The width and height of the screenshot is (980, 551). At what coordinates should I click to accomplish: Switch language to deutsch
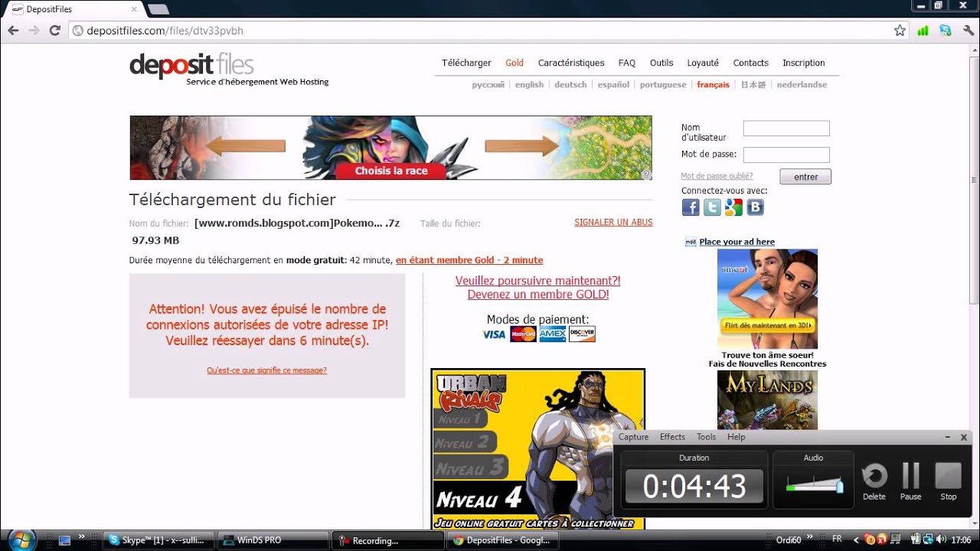click(570, 85)
